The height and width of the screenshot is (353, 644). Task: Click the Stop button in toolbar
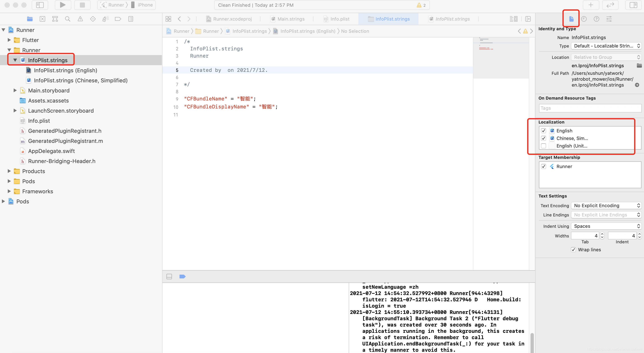(82, 5)
